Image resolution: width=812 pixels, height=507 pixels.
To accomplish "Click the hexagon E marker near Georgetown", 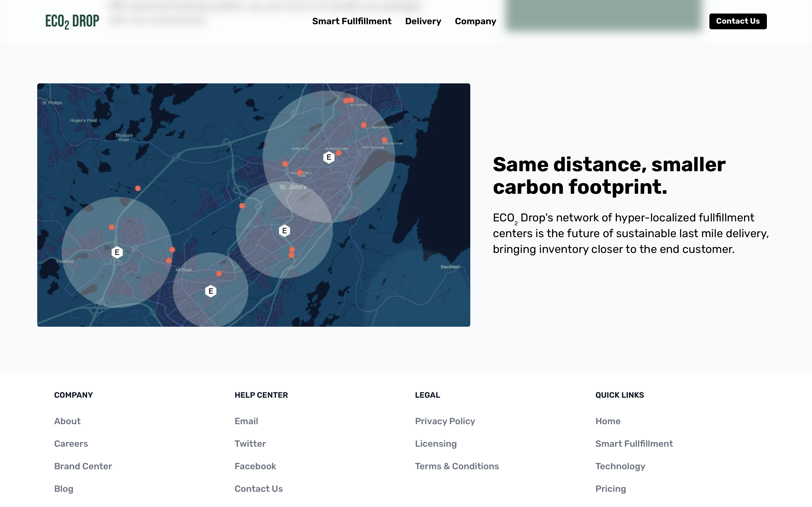I will coord(328,157).
